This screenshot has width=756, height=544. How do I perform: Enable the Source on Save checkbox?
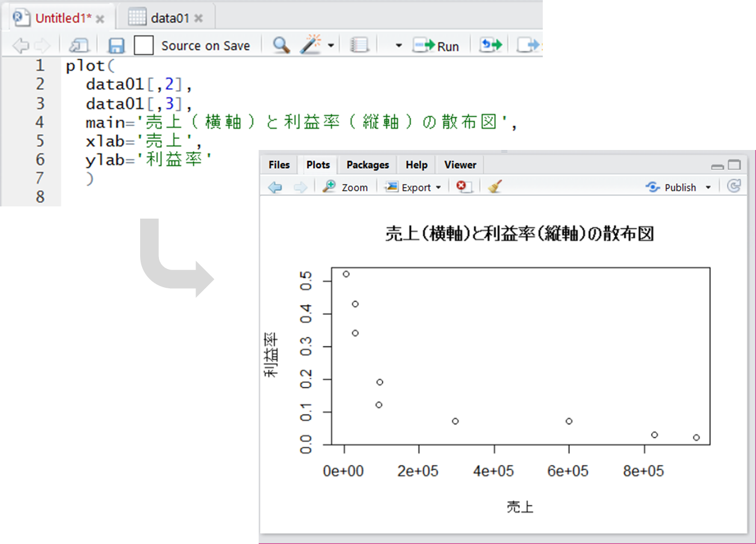[143, 45]
